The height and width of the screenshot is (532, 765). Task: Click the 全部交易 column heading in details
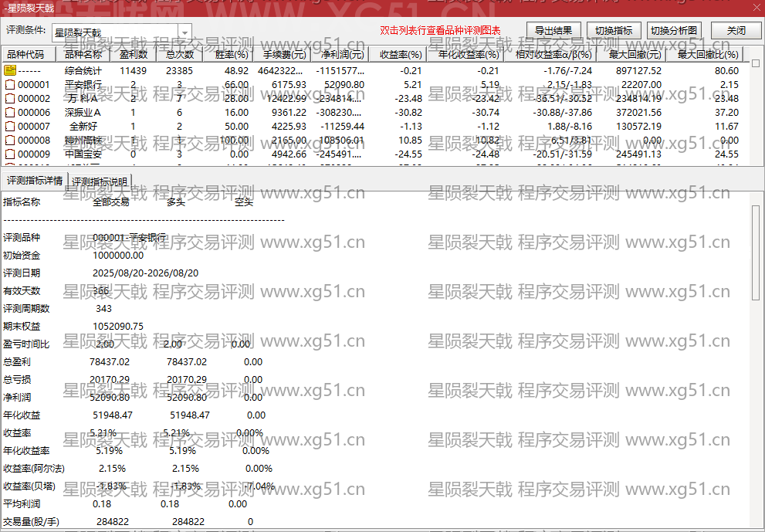[x=111, y=202]
